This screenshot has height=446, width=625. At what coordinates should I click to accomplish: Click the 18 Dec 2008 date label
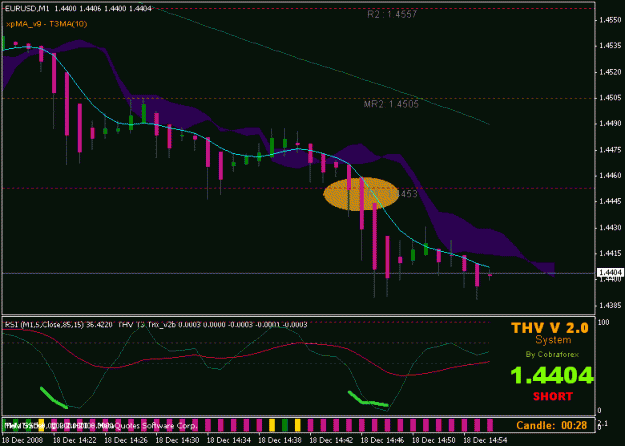21,440
